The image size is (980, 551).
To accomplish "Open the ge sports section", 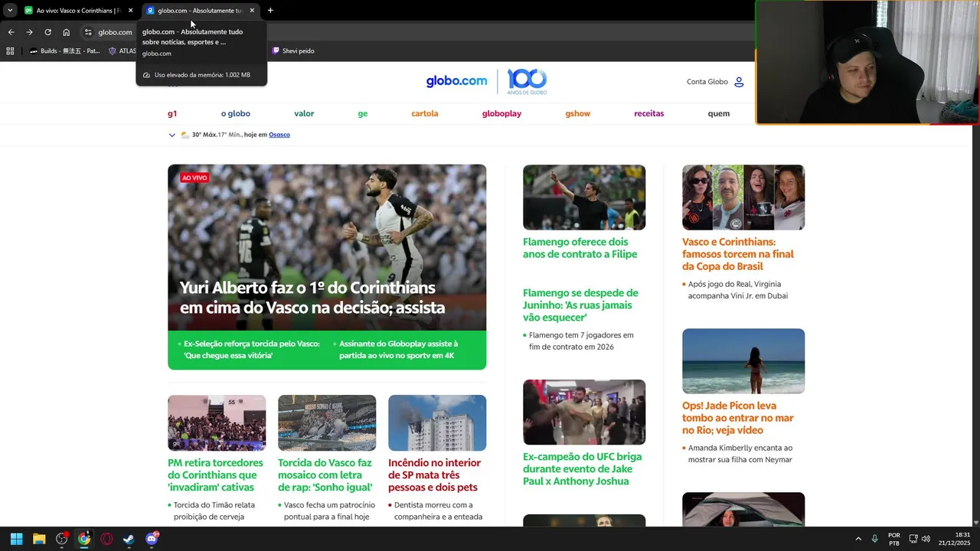I will click(363, 113).
